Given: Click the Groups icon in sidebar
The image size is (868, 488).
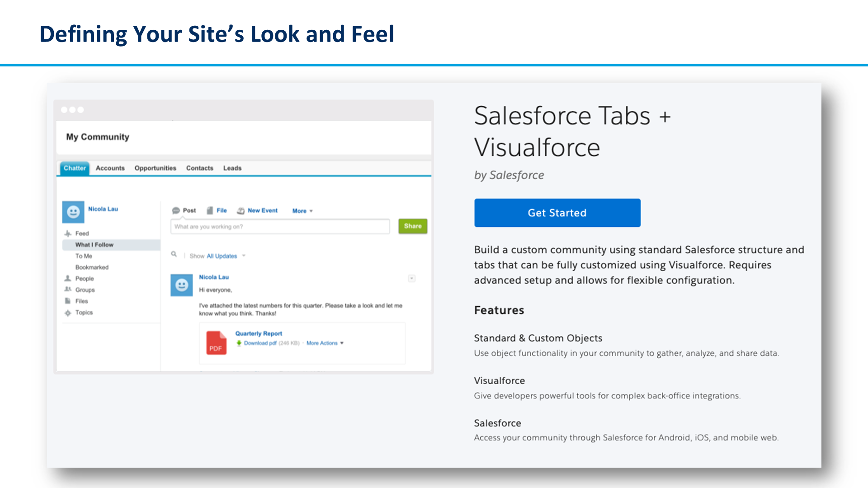Looking at the screenshot, I should [68, 289].
